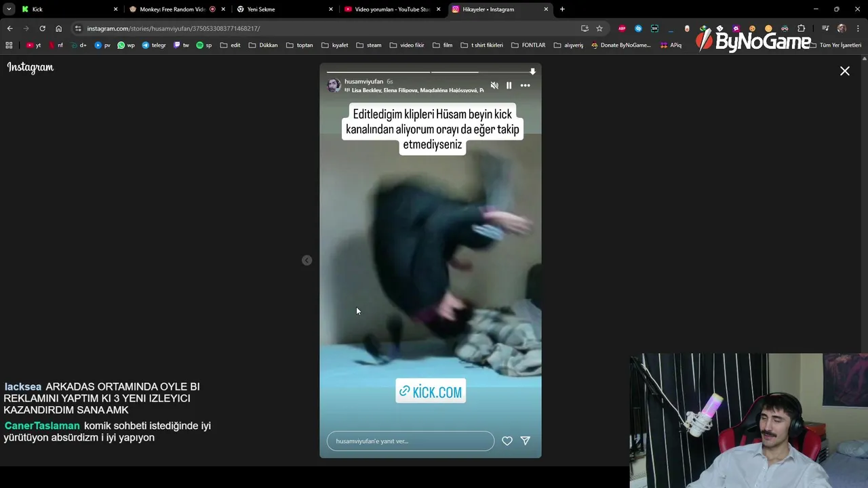Open the Shazam extension icon
This screenshot has height=488, width=868.
point(638,28)
